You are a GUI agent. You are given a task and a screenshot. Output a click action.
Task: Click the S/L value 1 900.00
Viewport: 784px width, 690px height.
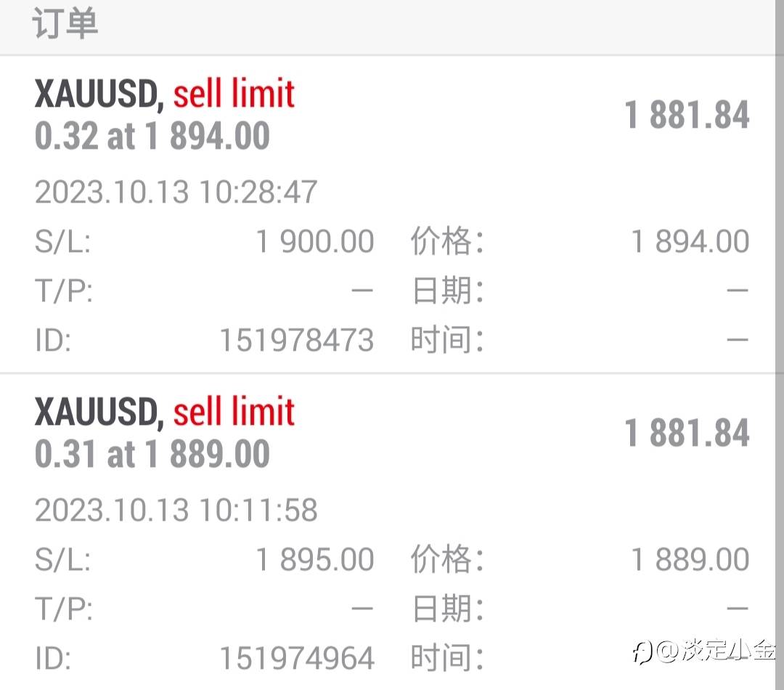tap(315, 242)
